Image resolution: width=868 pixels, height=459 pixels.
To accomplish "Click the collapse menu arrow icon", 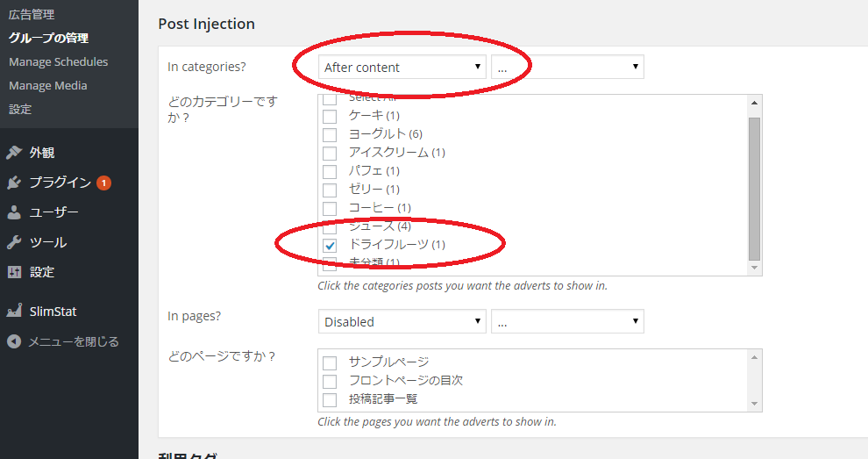I will (x=14, y=341).
